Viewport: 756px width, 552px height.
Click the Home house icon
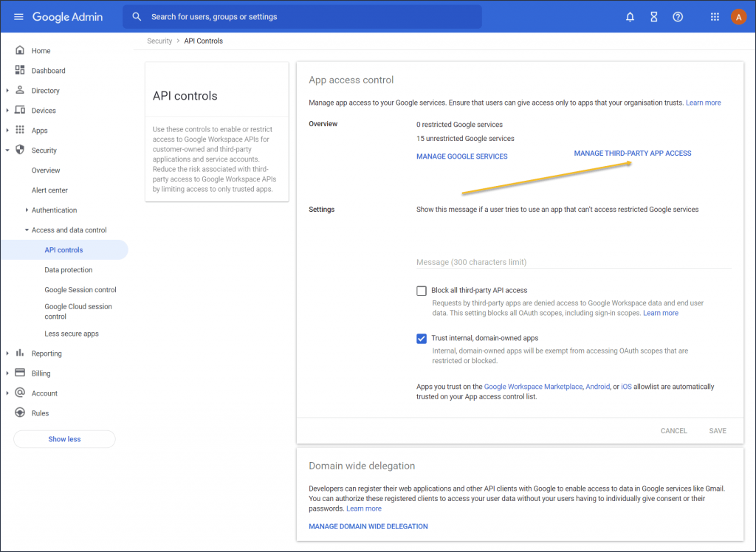[x=20, y=50]
